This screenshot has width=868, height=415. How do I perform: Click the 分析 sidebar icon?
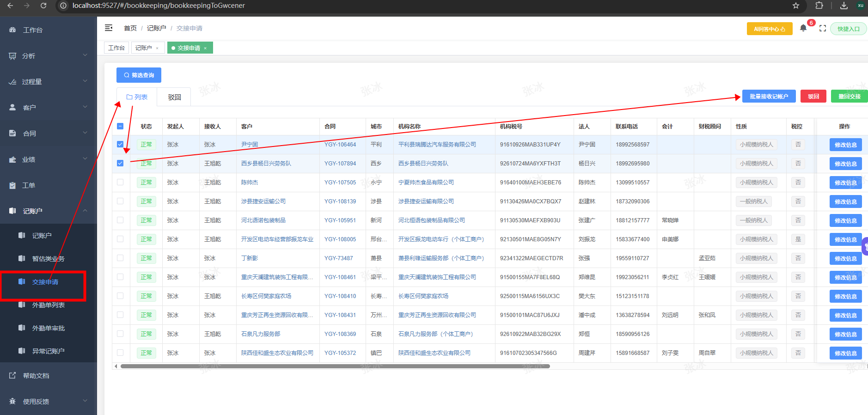(x=12, y=56)
